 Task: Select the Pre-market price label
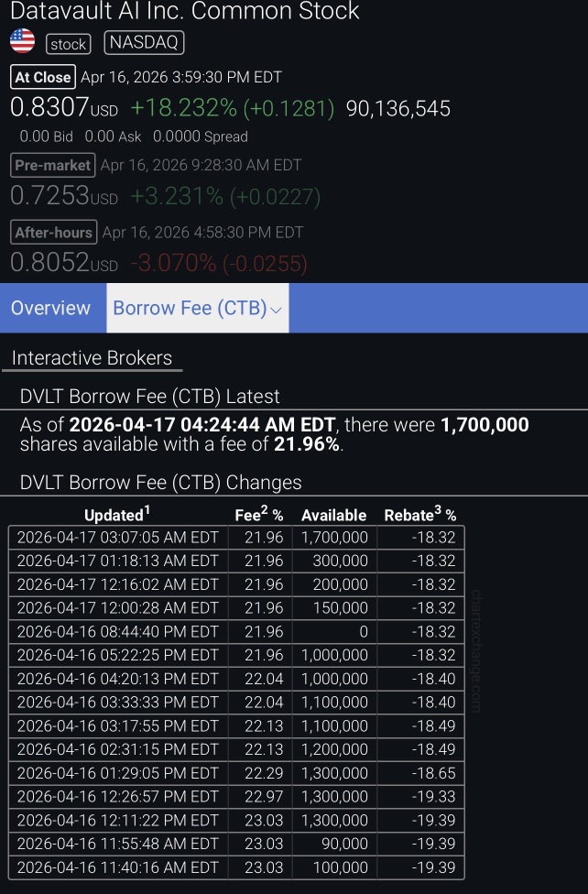pyautogui.click(x=52, y=166)
